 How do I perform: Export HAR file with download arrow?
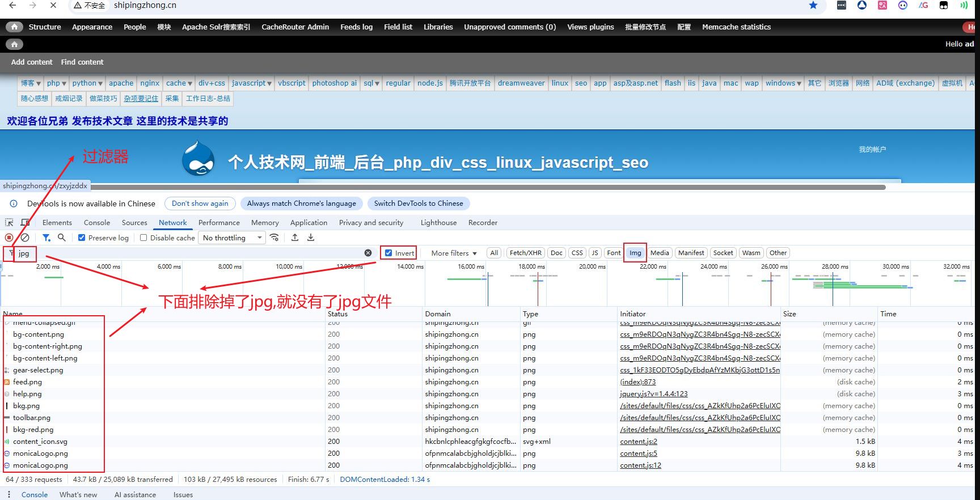click(311, 238)
